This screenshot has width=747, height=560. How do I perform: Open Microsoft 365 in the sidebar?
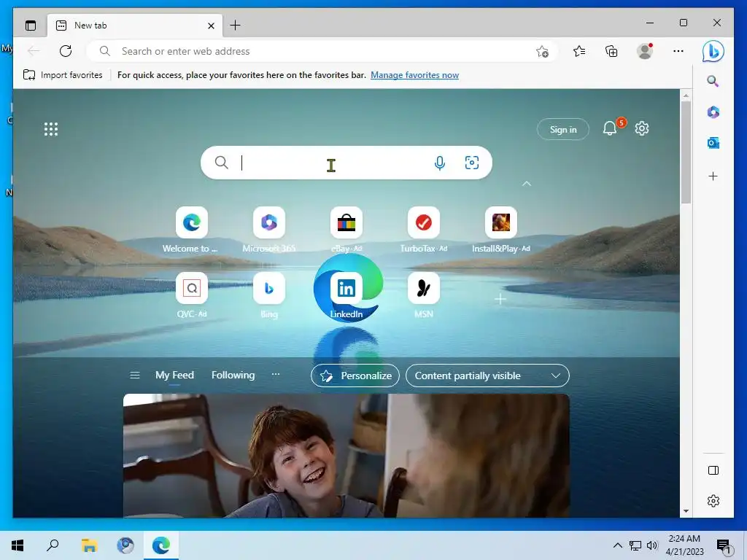pyautogui.click(x=713, y=112)
